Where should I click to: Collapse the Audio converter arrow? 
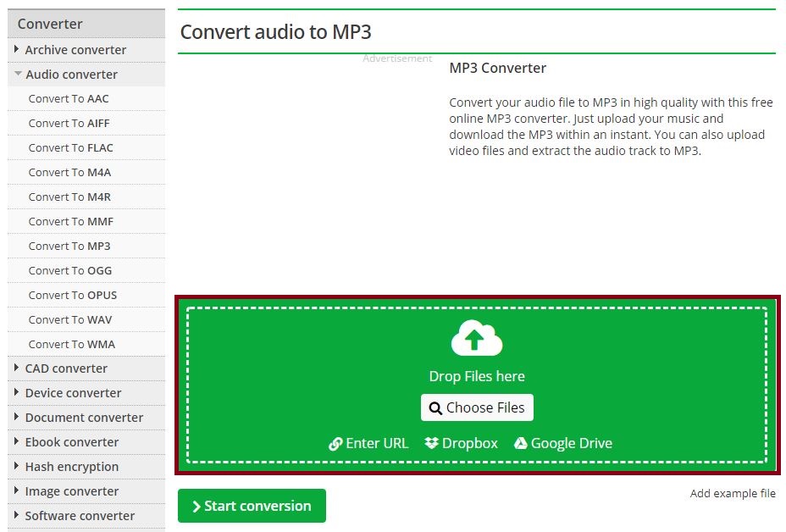point(18,74)
